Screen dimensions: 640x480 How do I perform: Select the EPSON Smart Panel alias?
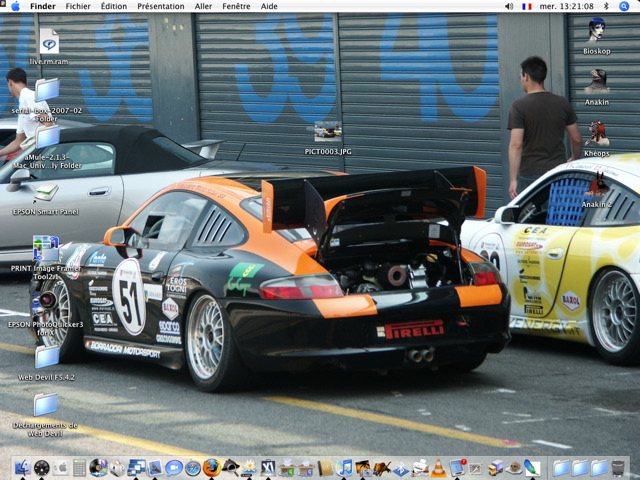click(46, 193)
